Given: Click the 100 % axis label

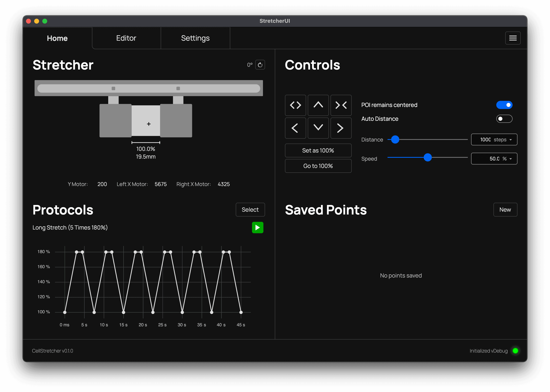Looking at the screenshot, I should point(44,312).
